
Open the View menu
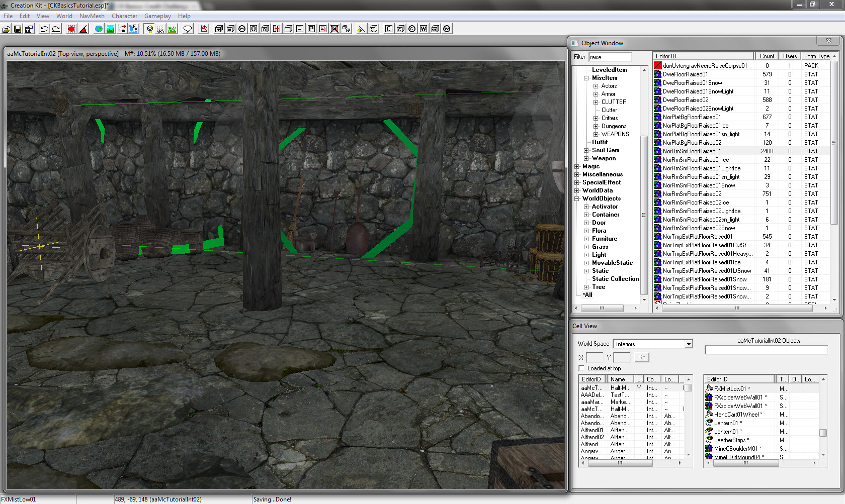pyautogui.click(x=43, y=16)
